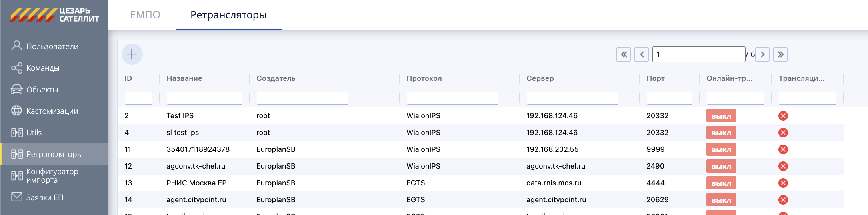Toggle ВЫКЛ switch for Test IPS
The image size is (868, 215).
click(721, 116)
